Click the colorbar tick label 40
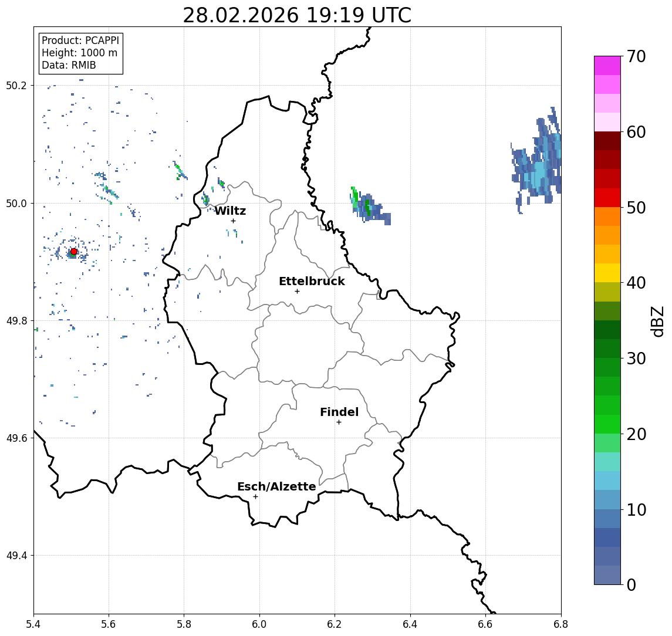 pos(636,283)
